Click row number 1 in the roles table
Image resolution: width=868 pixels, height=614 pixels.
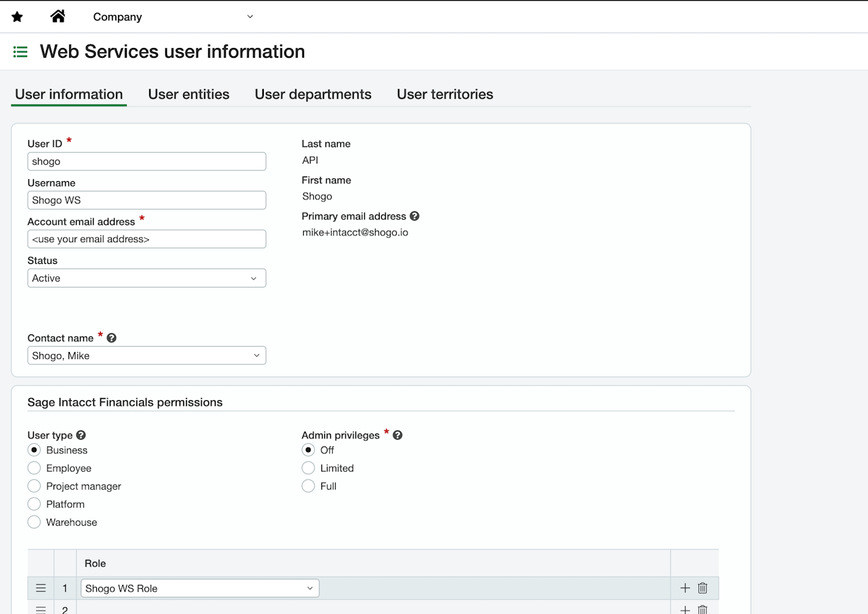65,588
